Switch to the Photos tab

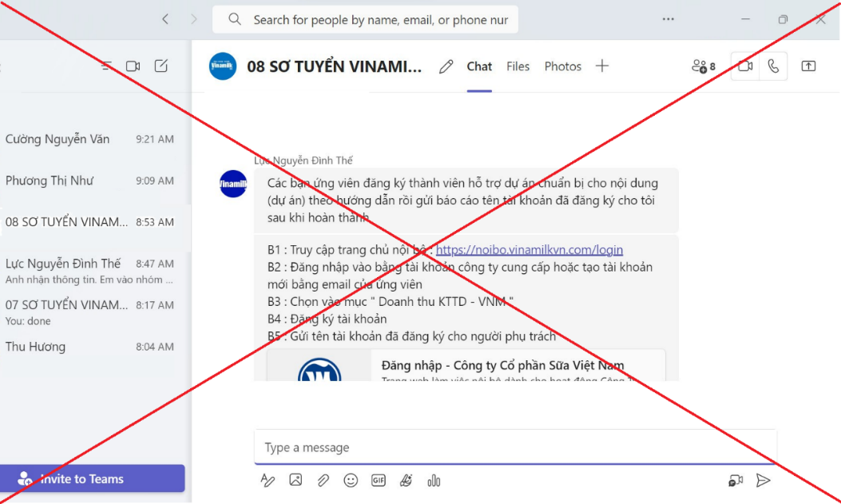(562, 66)
